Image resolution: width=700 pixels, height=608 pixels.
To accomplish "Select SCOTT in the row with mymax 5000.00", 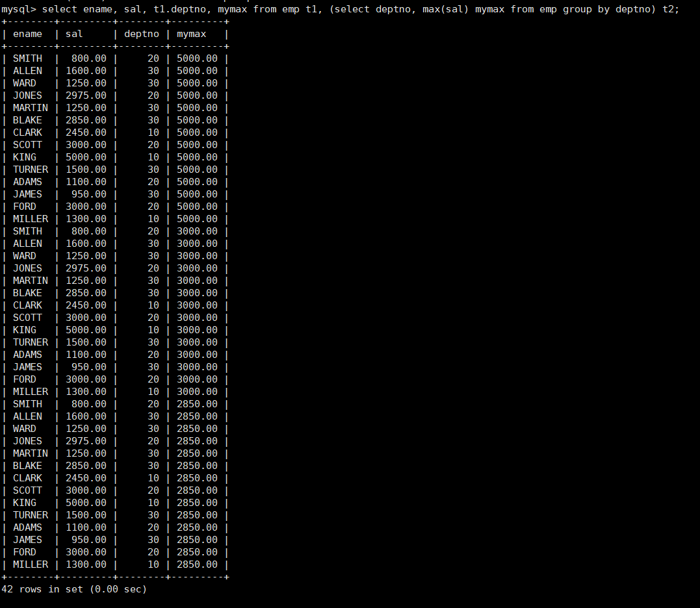I will pyautogui.click(x=27, y=145).
